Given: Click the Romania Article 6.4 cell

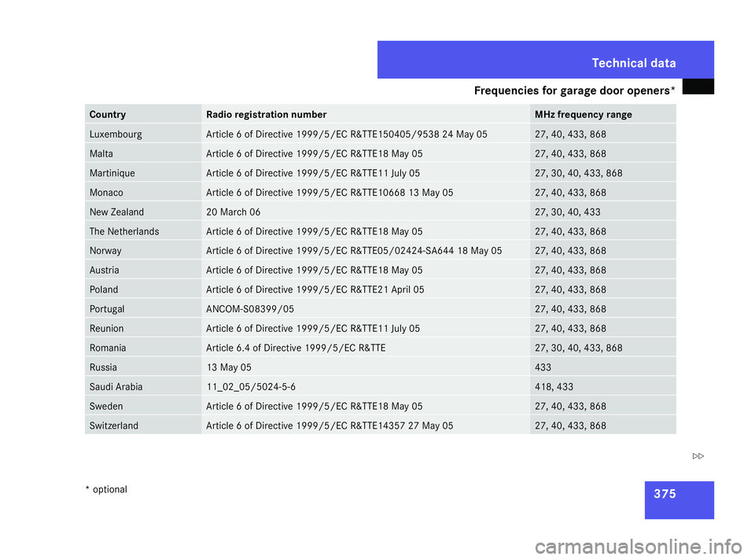Looking at the screenshot, I should 366,348.
